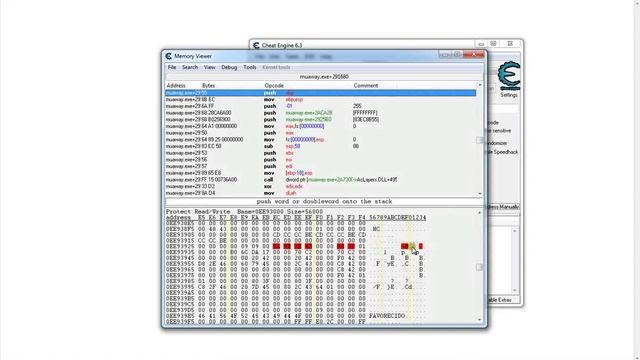The image size is (640, 360).
Task: Select the push -01 instruction row
Action: click(320, 106)
